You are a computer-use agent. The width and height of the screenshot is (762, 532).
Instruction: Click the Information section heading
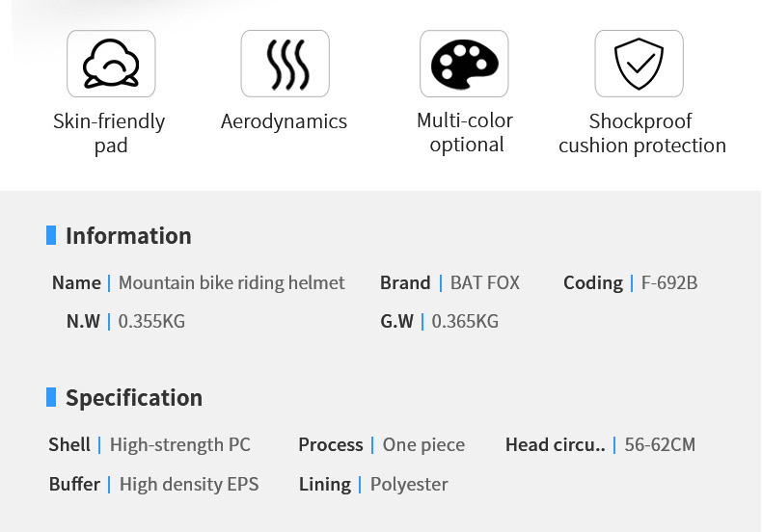[x=128, y=236]
